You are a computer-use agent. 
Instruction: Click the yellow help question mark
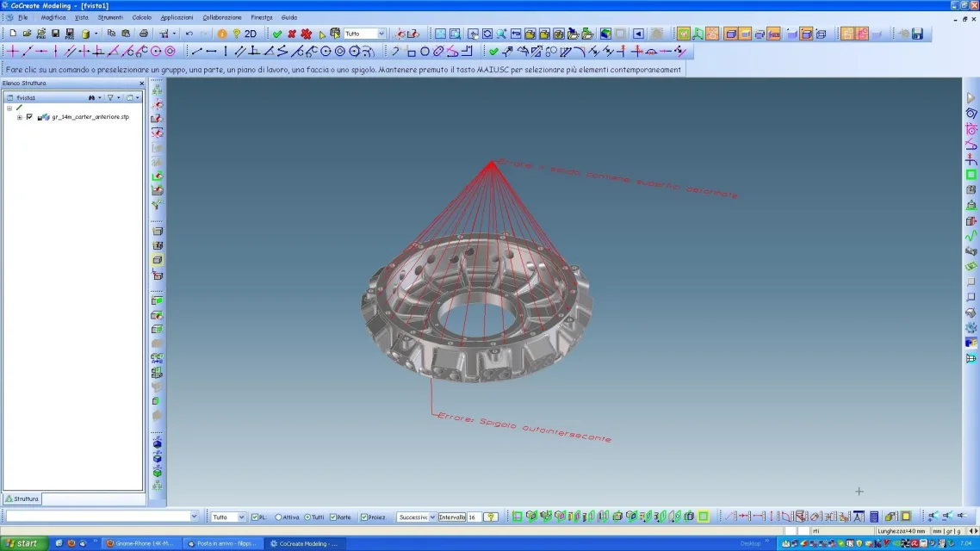point(236,34)
